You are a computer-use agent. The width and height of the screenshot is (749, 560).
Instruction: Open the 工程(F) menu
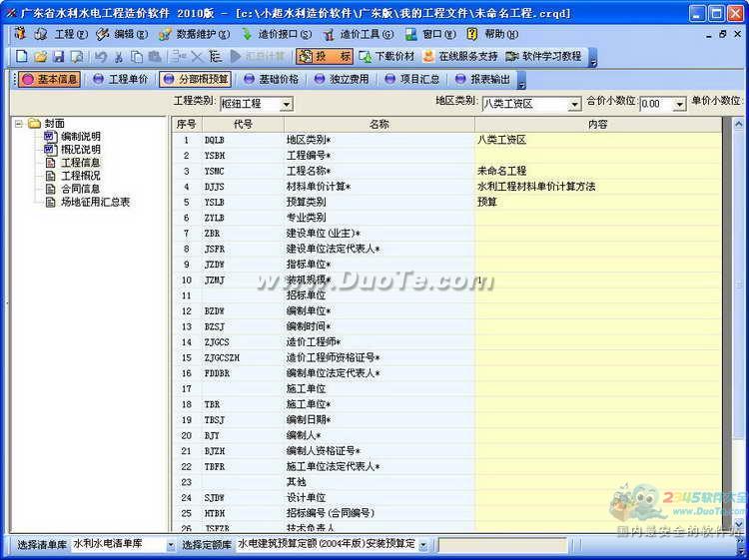[x=71, y=34]
